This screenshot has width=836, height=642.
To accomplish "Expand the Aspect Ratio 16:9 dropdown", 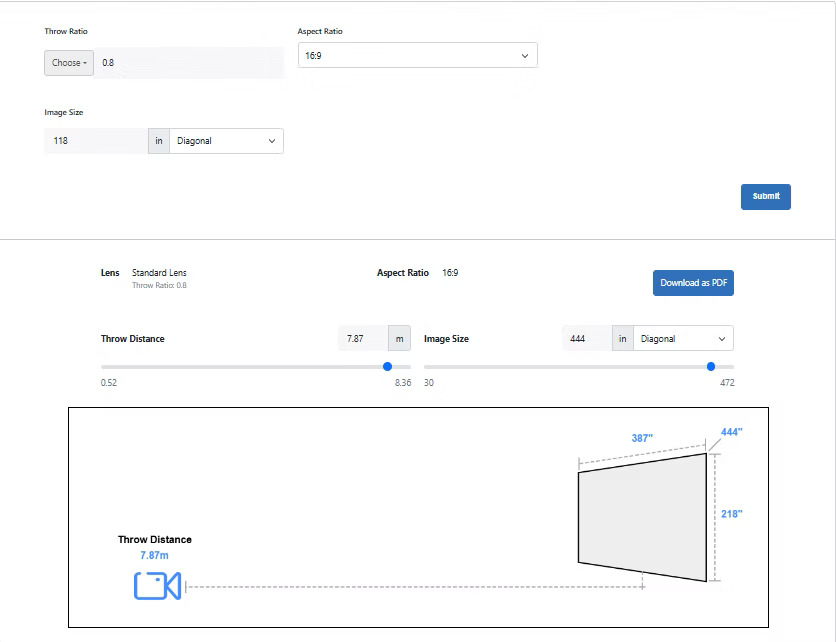I will click(417, 56).
